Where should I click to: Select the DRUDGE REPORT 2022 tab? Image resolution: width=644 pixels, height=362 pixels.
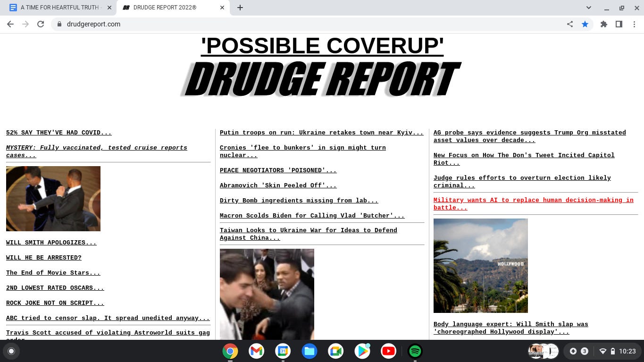tap(173, 8)
